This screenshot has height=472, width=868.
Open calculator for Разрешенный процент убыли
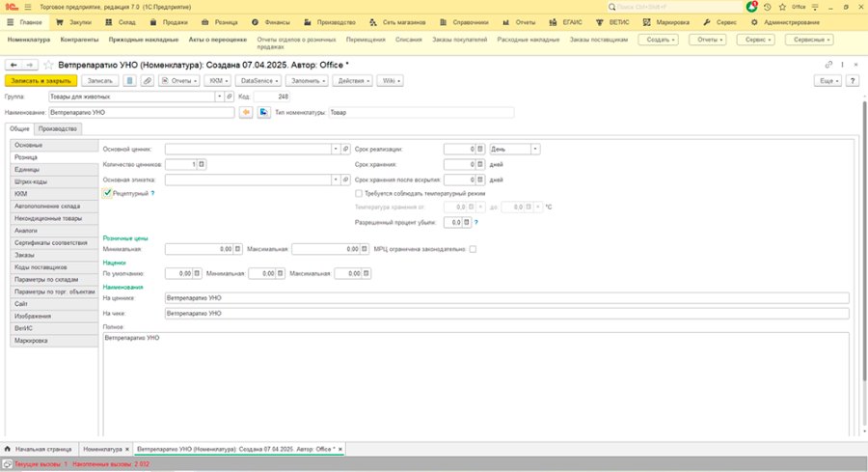pos(467,222)
